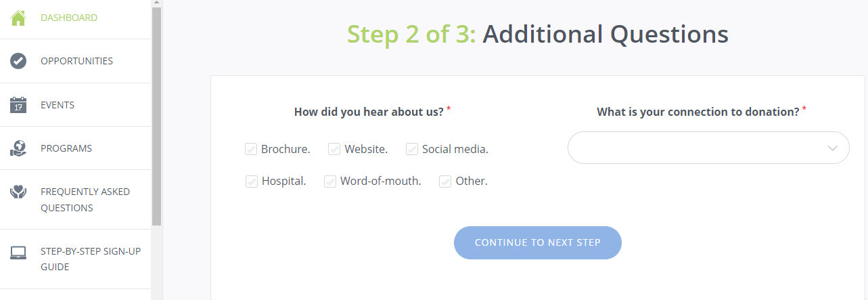868x300 pixels.
Task: Click the Events calendar icon
Action: (18, 105)
